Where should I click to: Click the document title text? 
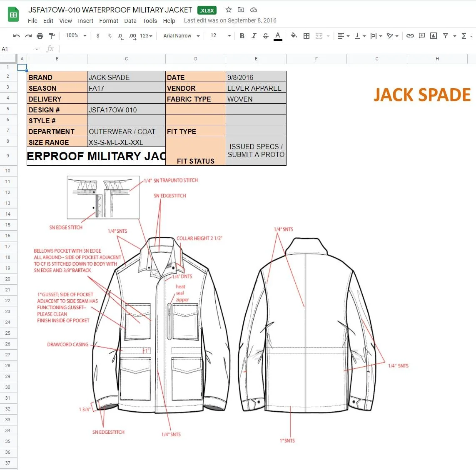[x=110, y=10]
